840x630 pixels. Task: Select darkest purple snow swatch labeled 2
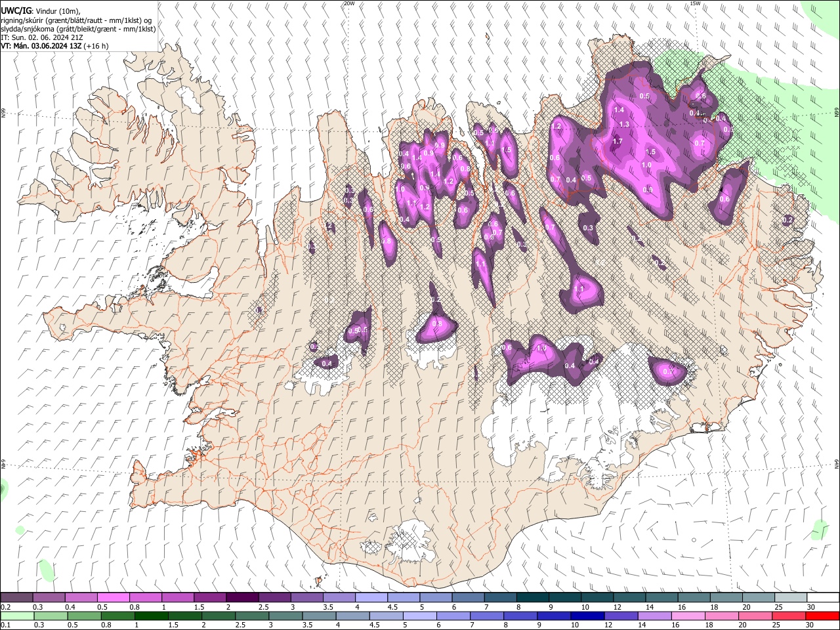coord(242,597)
